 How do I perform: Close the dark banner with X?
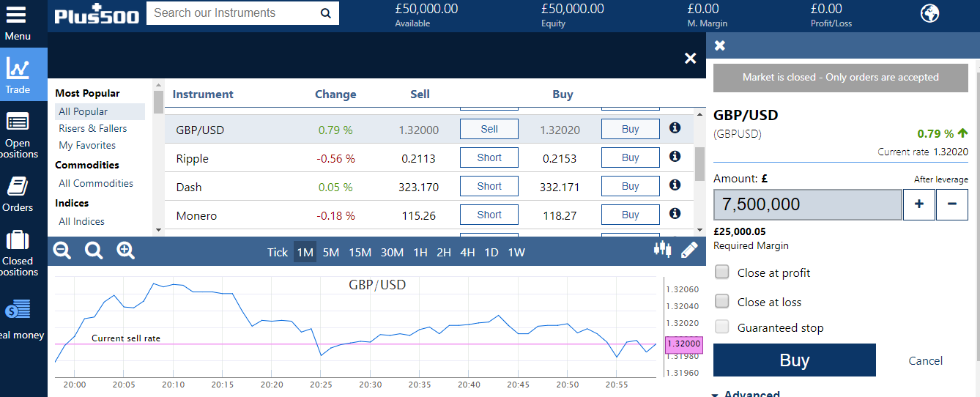(x=690, y=59)
